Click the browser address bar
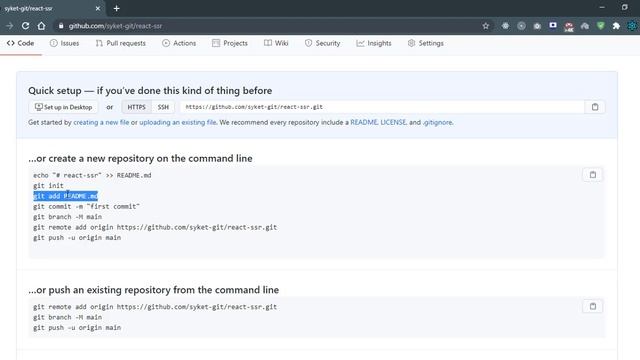 pyautogui.click(x=269, y=26)
